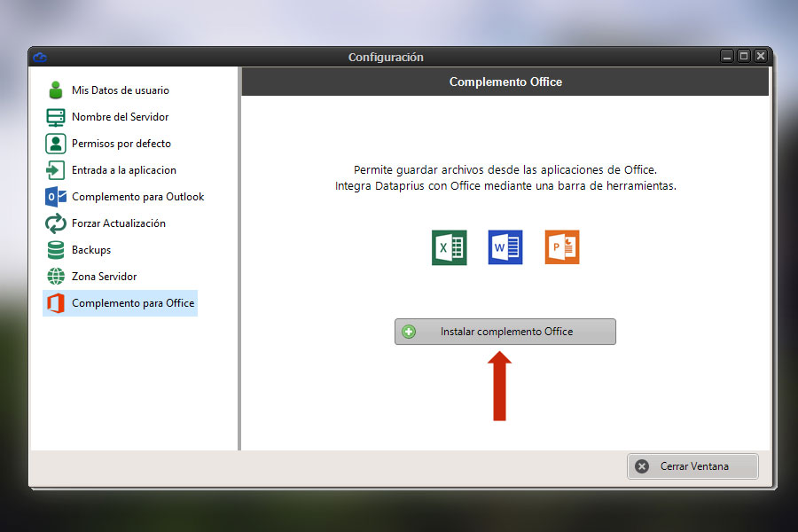Click the person badge icon for Permisos por defecto
Viewport: 798px width, 532px height.
(56, 144)
